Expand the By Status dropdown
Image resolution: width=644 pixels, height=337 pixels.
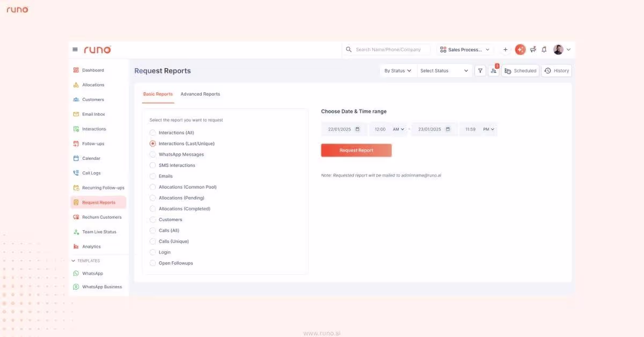(398, 70)
